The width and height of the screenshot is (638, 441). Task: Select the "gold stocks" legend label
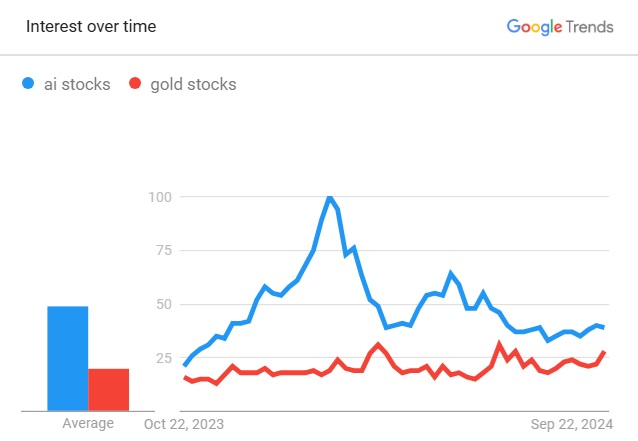point(193,84)
